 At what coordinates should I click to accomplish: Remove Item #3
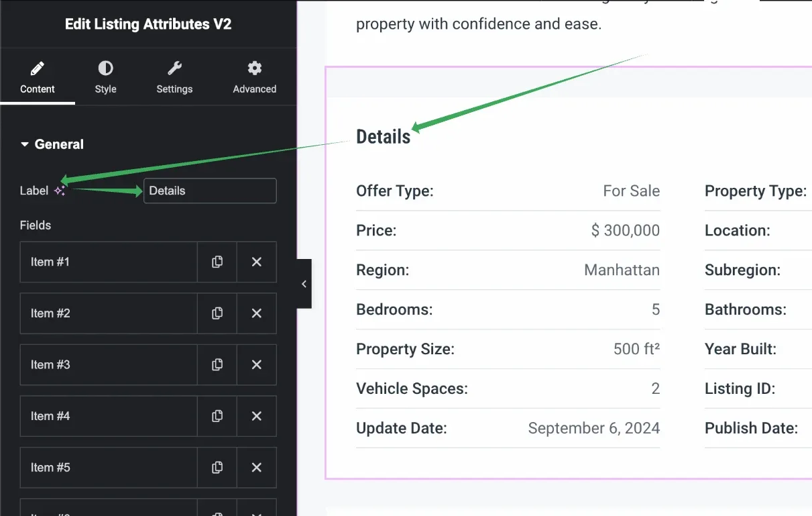click(256, 364)
